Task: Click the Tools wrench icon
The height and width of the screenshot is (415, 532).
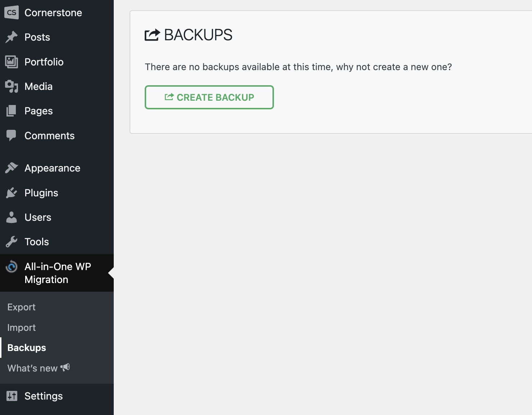Action: pyautogui.click(x=12, y=242)
